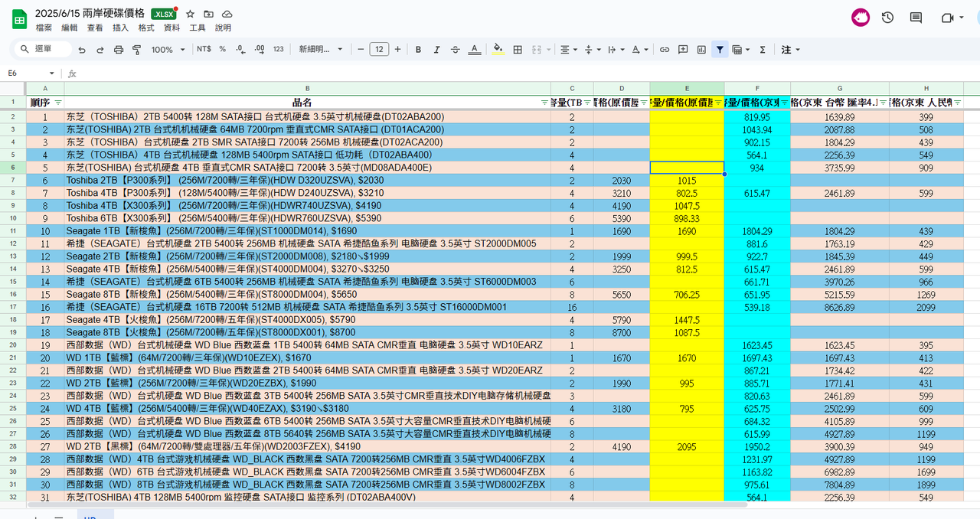This screenshot has width=980, height=519.
Task: Decrease font size with minus button
Action: 361,49
